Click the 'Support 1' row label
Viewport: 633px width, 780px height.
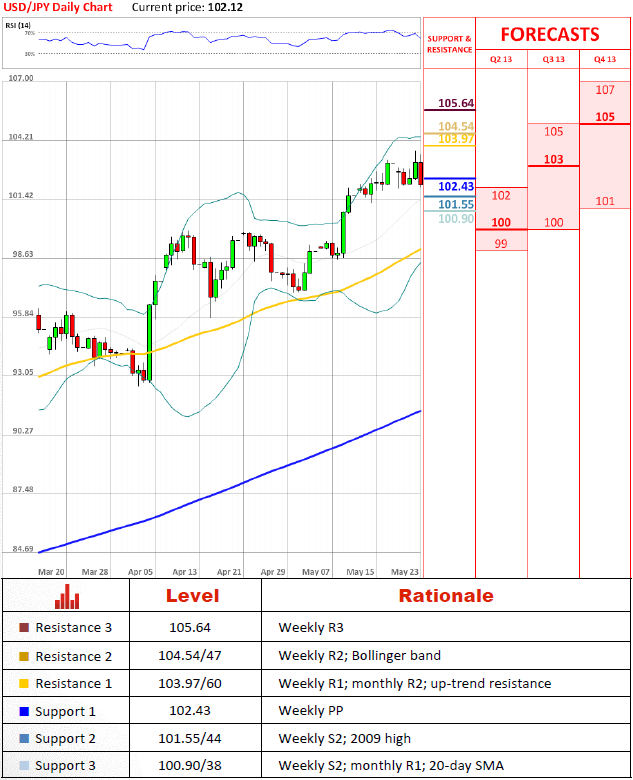coord(65,712)
